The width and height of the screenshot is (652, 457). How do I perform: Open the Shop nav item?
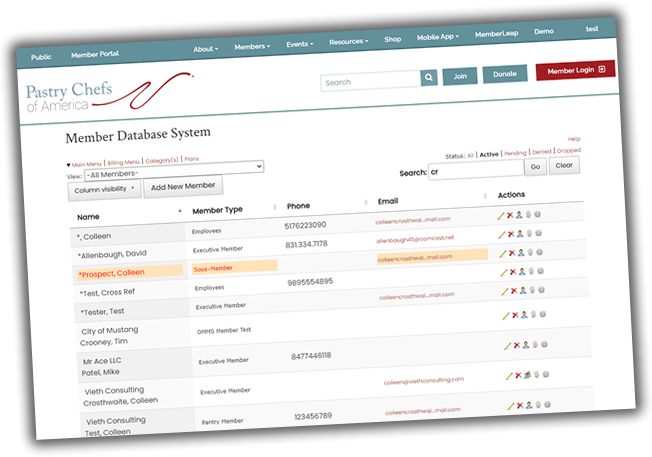(393, 39)
